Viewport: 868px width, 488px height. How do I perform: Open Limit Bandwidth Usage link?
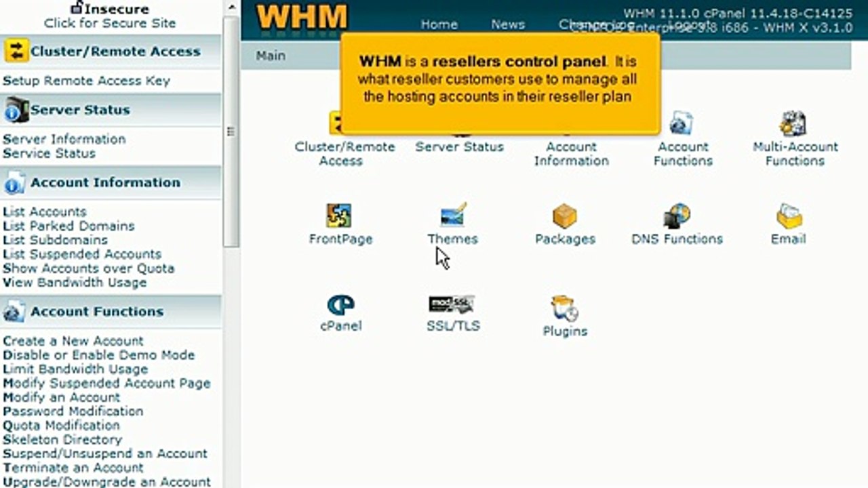point(75,369)
